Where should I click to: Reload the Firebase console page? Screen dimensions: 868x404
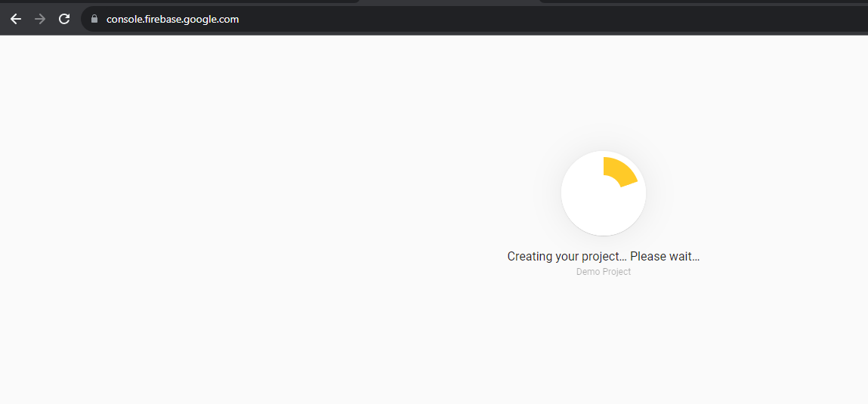tap(64, 19)
